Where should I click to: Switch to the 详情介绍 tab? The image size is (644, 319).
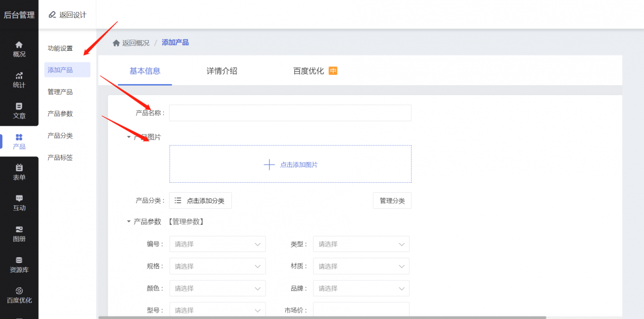point(221,71)
